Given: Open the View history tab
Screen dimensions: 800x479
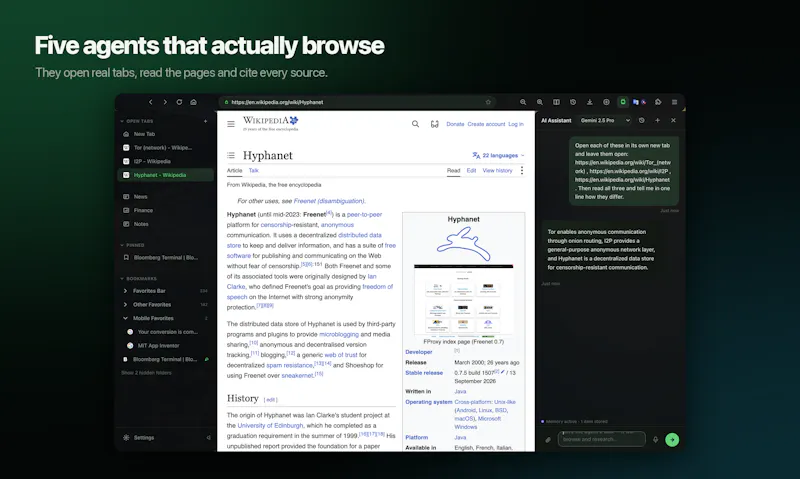Looking at the screenshot, I should (497, 170).
